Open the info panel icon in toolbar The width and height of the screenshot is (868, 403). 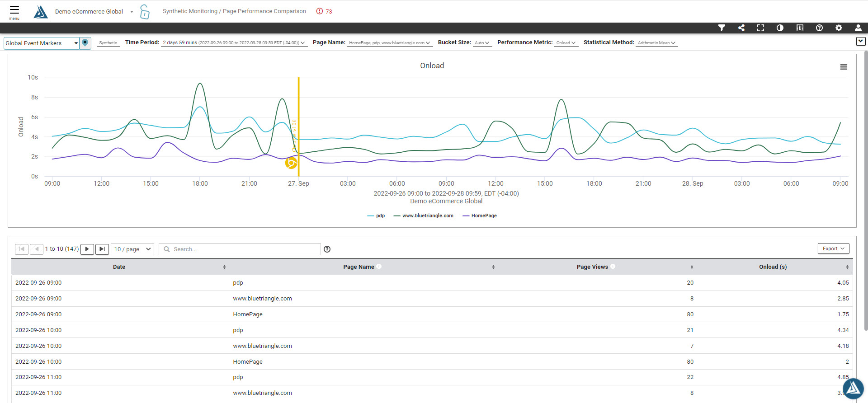tap(800, 28)
